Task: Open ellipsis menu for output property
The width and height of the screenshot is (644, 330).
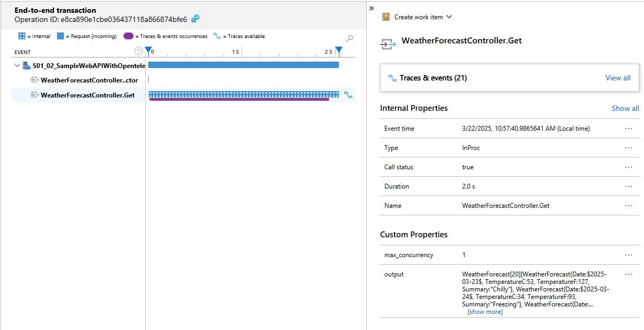Action: pos(628,274)
